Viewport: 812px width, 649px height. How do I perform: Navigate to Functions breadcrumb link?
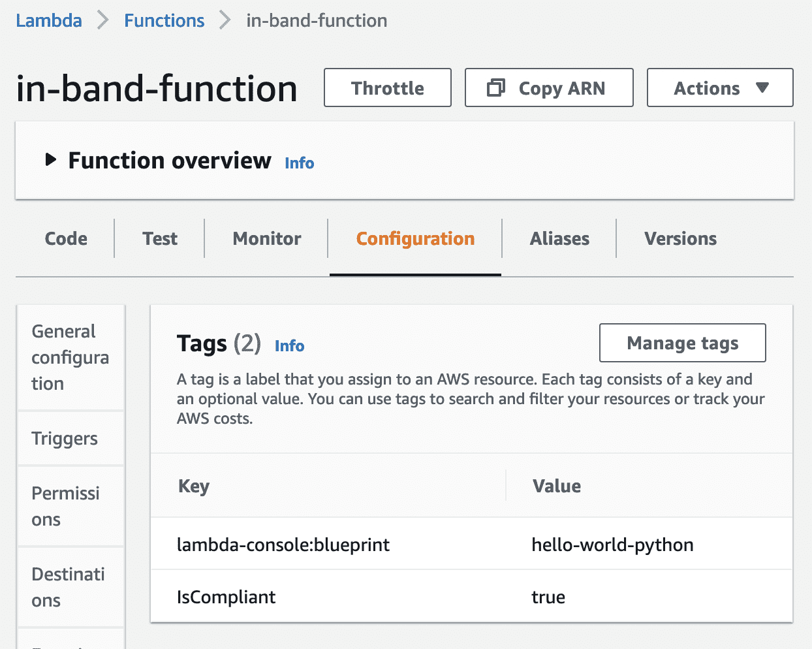pyautogui.click(x=164, y=20)
